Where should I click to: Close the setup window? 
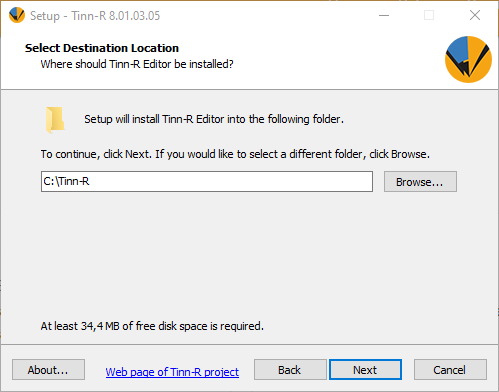pyautogui.click(x=475, y=15)
